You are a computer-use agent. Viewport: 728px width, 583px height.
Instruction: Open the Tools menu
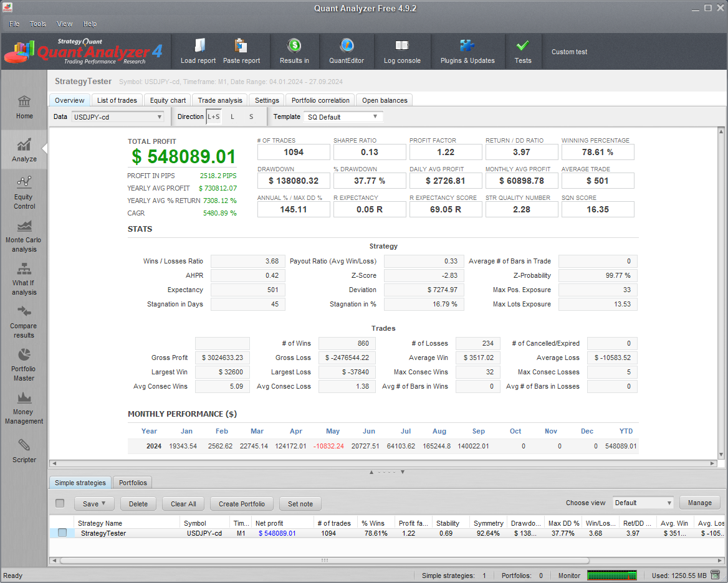point(37,24)
